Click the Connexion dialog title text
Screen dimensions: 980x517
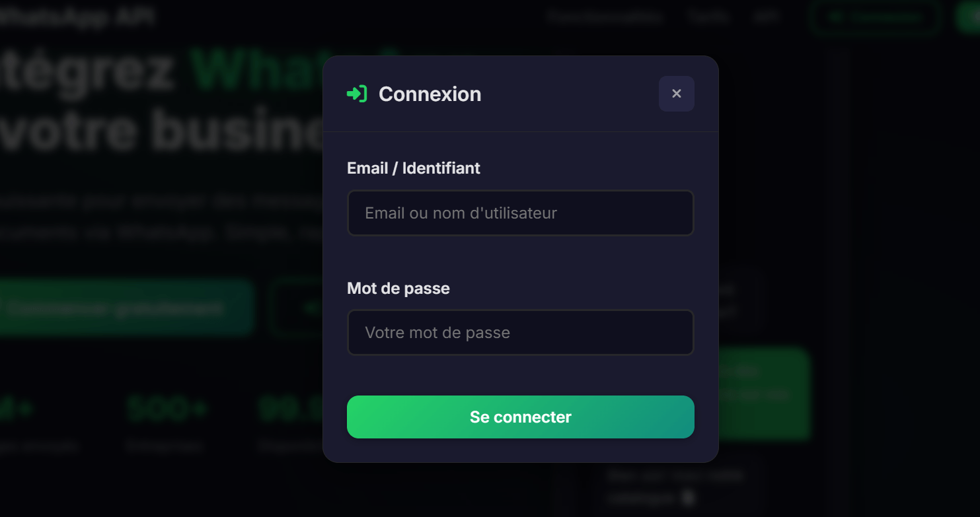[430, 94]
